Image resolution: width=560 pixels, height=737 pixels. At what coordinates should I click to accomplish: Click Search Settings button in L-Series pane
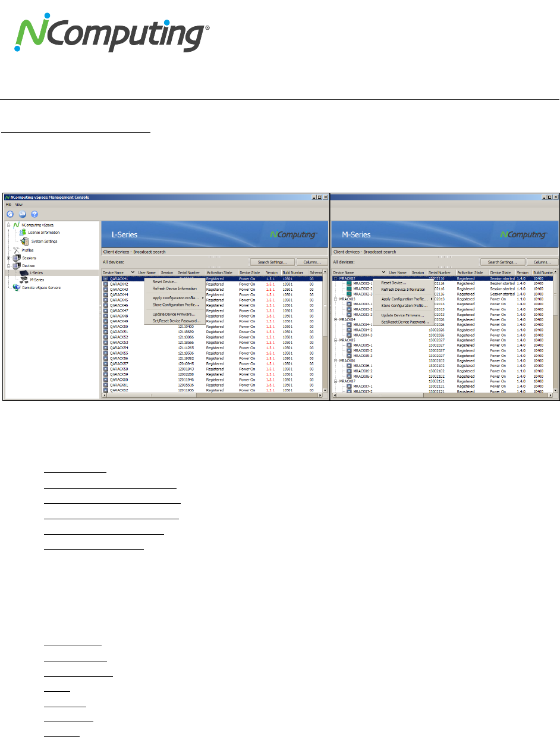(272, 262)
